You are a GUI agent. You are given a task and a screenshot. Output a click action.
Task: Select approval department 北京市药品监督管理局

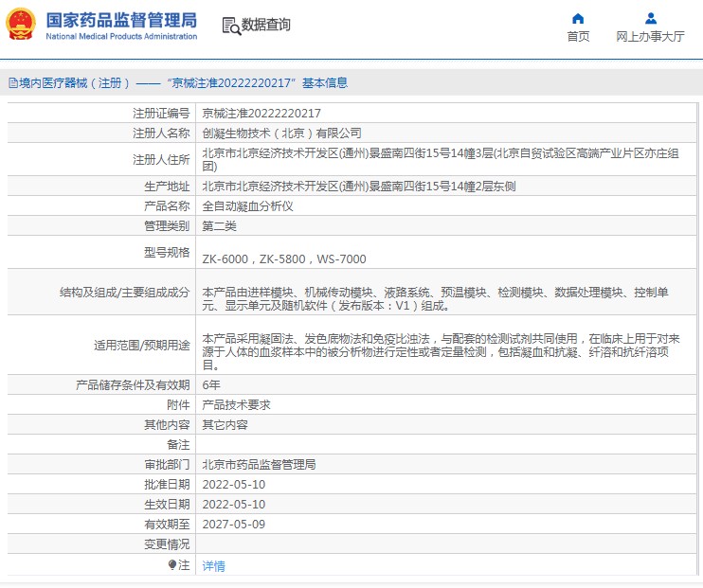pos(259,465)
